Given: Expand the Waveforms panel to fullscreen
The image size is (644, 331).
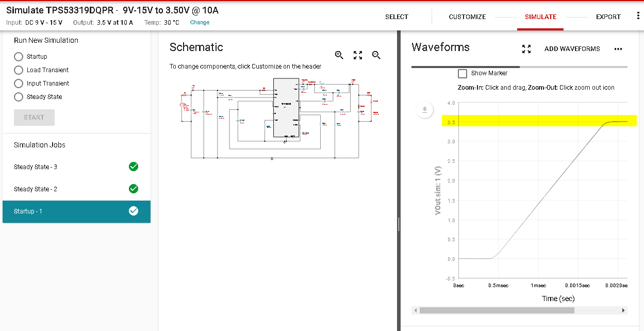Looking at the screenshot, I should (526, 49).
